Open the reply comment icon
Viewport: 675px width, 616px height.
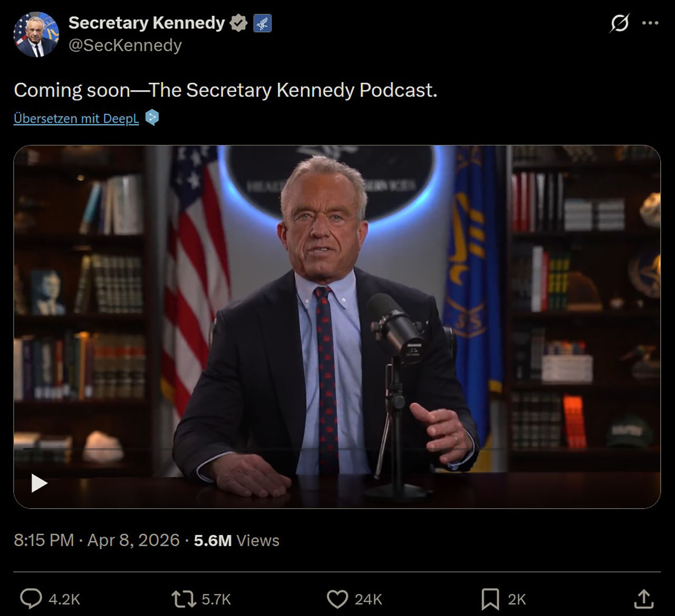[31, 599]
